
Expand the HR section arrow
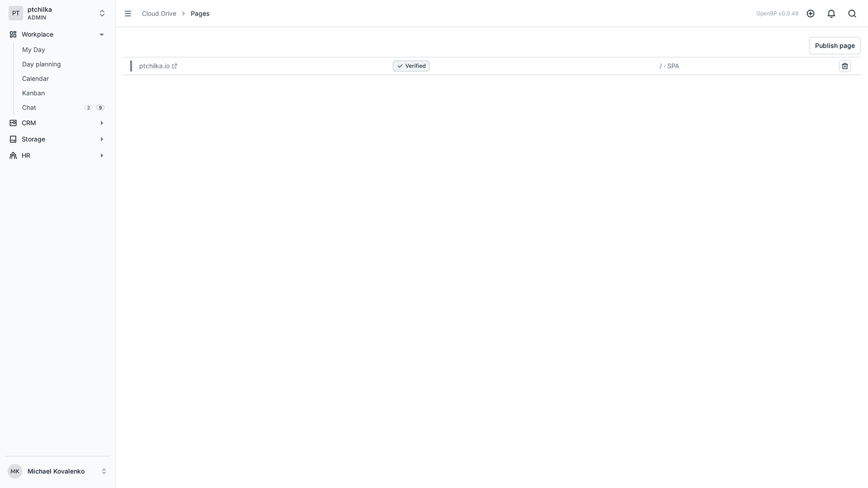[101, 156]
